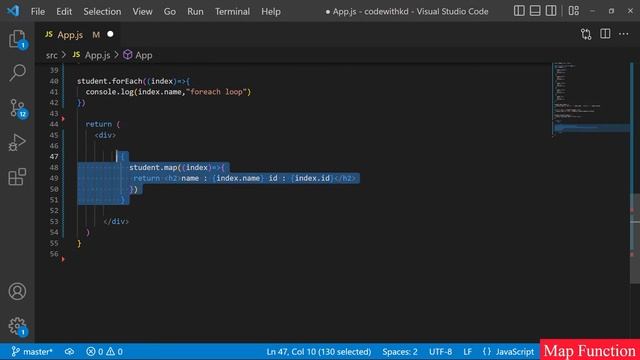Open changes compare icon in editor toolbar

(x=586, y=34)
